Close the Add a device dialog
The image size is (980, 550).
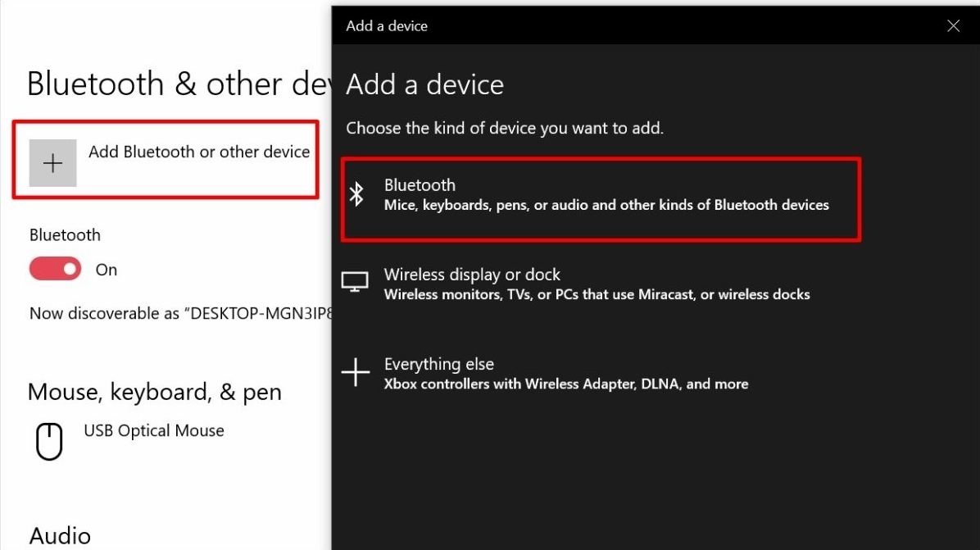[953, 26]
